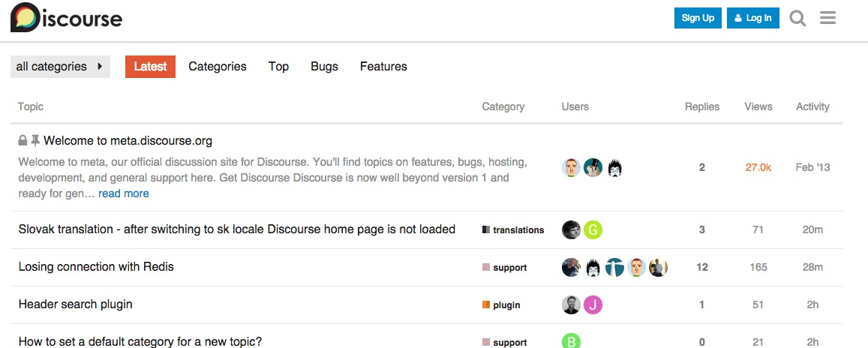Click the orange plugin category badge
868x348 pixels.
pyautogui.click(x=501, y=304)
